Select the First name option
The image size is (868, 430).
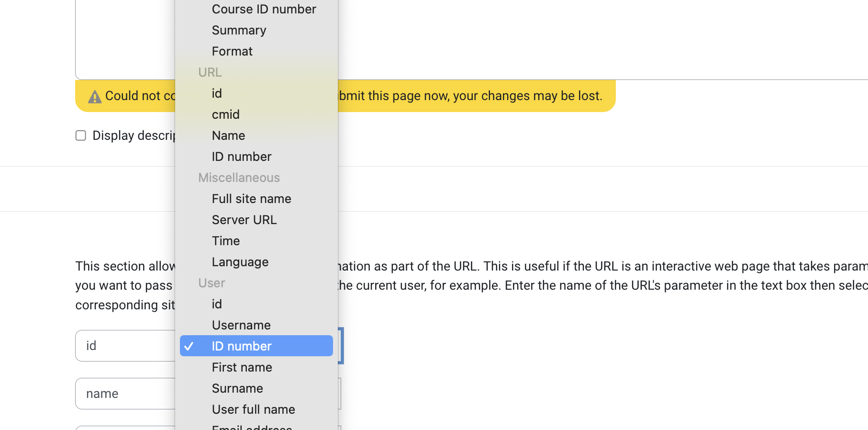pyautogui.click(x=242, y=367)
